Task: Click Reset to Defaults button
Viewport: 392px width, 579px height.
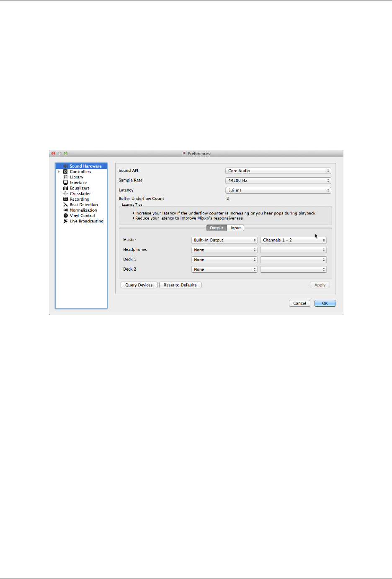Action: [x=180, y=285]
